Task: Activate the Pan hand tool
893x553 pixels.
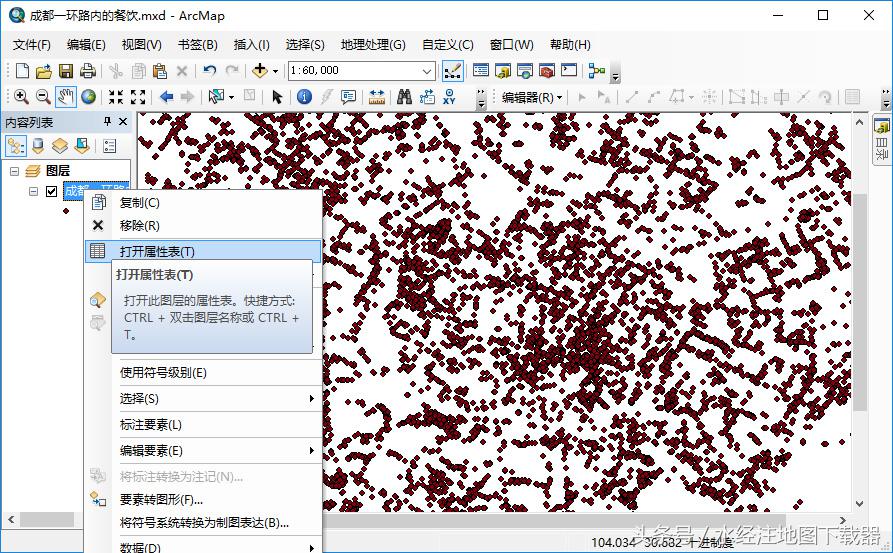Action: 66,97
